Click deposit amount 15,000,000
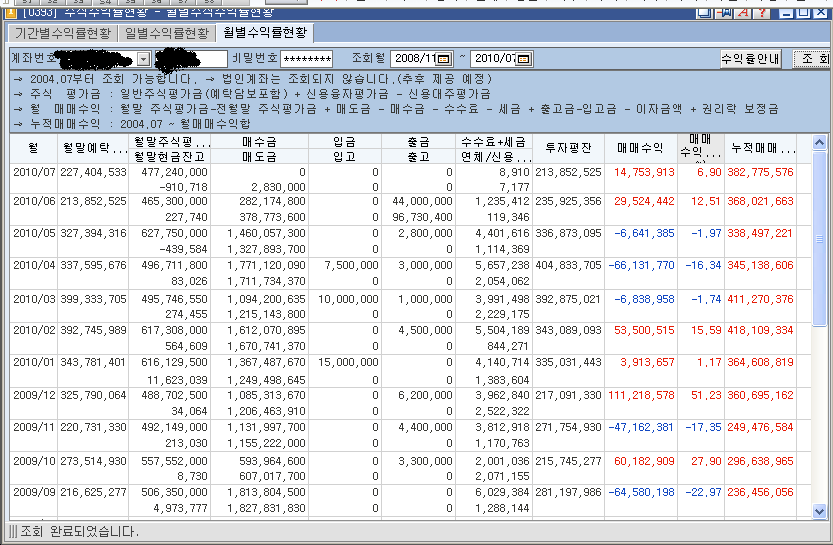The image size is (833, 545). 348,362
